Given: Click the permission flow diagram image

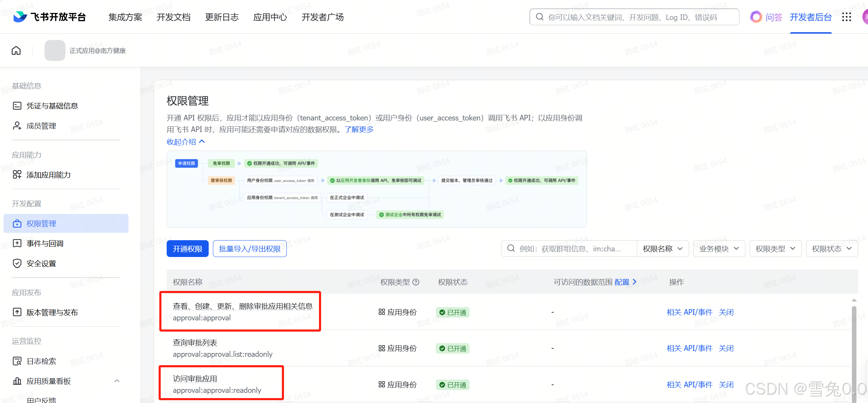Looking at the screenshot, I should pos(377,189).
